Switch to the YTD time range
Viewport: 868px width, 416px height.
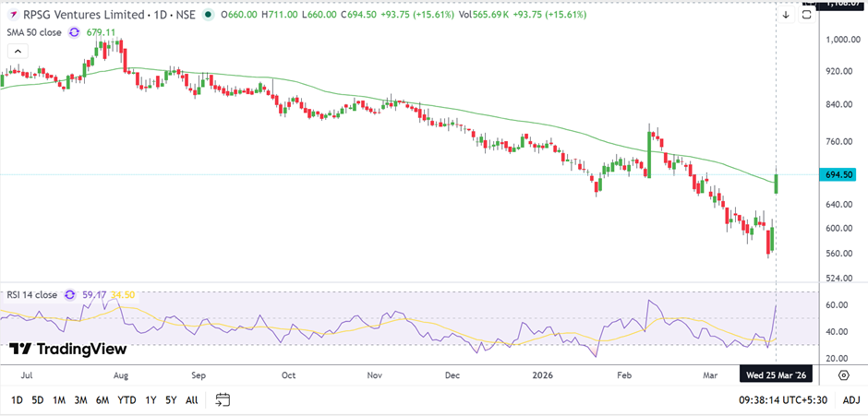pos(127,400)
